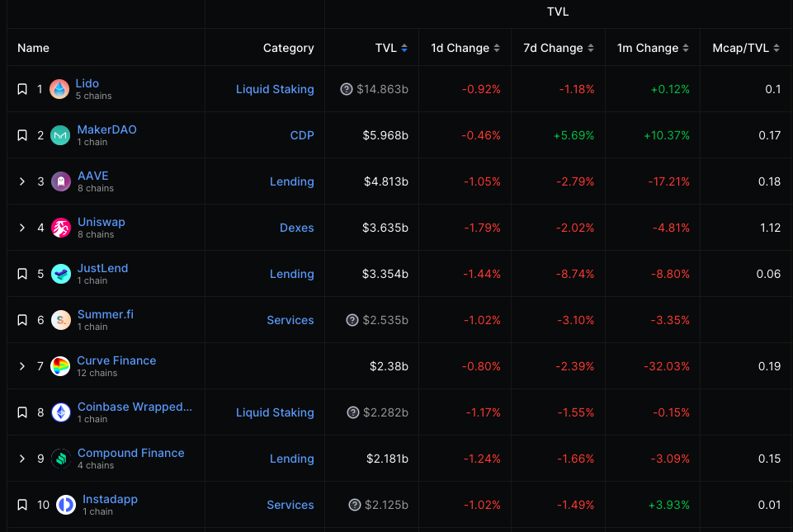Open the Dexes category link
Image resolution: width=793 pixels, height=532 pixels.
click(297, 228)
